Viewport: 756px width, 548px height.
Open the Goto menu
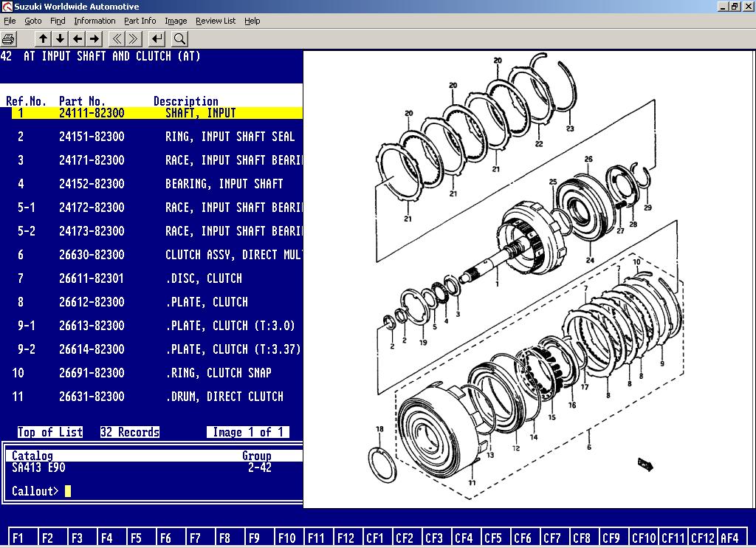[32, 21]
